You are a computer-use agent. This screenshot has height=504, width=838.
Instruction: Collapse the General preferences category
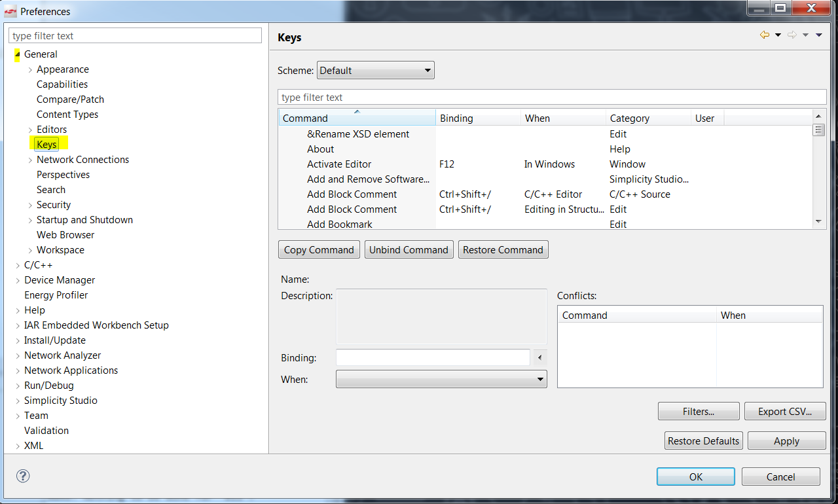click(x=16, y=54)
